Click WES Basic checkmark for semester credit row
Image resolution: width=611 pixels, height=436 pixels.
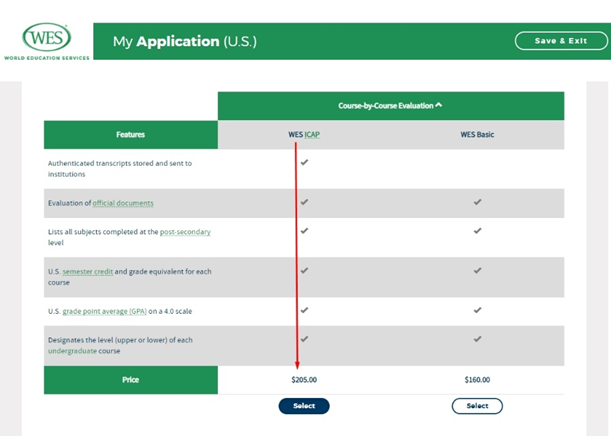(x=477, y=270)
